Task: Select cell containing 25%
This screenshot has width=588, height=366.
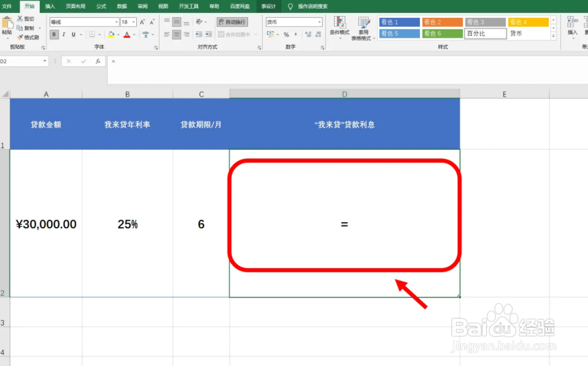Action: 128,223
